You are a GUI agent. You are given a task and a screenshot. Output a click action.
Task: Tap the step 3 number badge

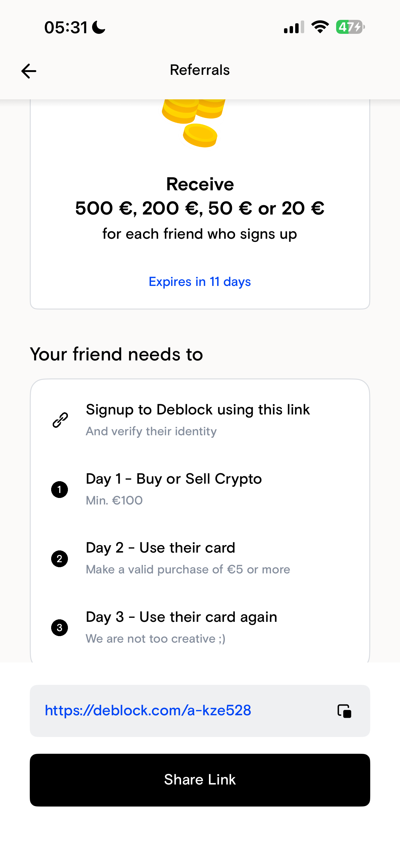pos(60,628)
